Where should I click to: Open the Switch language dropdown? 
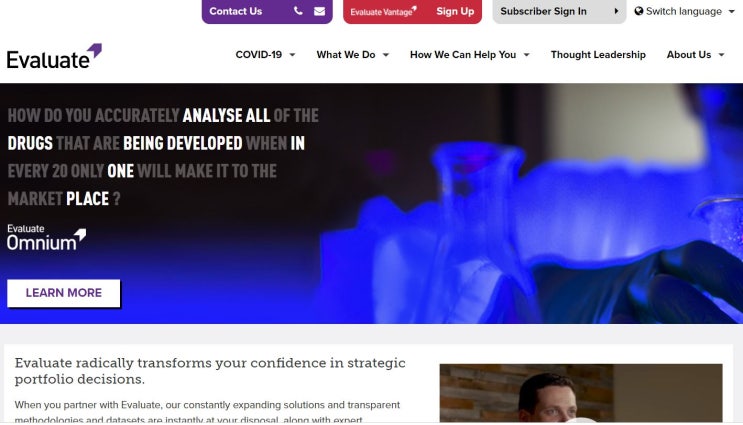pos(684,11)
